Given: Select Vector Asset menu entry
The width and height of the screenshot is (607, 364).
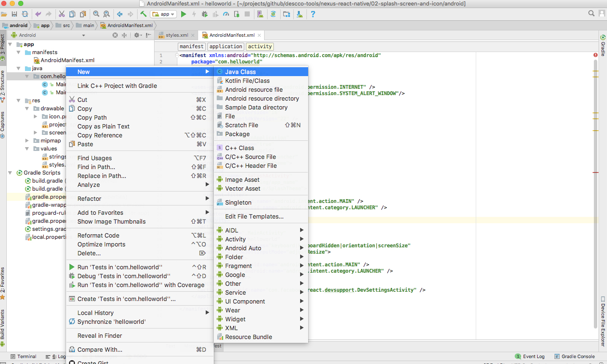Looking at the screenshot, I should [x=261, y=189].
